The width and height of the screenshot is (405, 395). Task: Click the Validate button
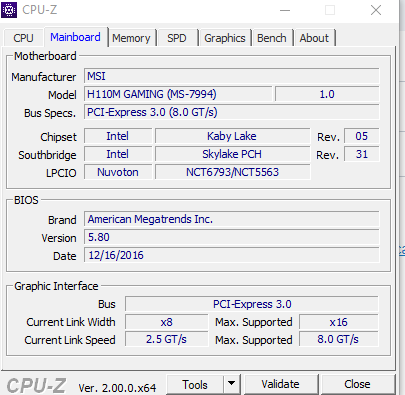click(281, 384)
